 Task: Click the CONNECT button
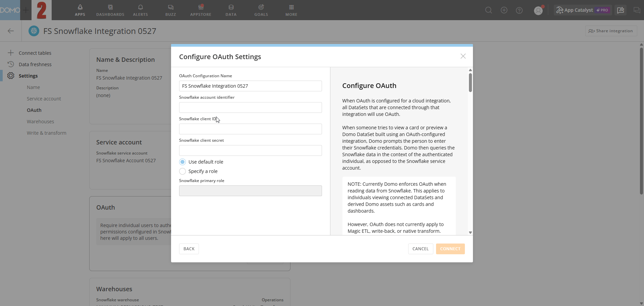tap(450, 249)
